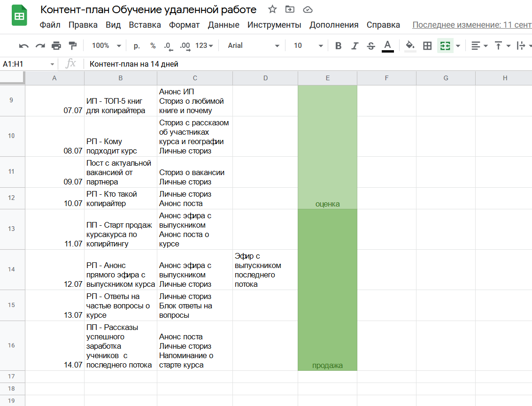Toggle strikethrough formatting
Screen dimensions: 532x406
pos(371,46)
